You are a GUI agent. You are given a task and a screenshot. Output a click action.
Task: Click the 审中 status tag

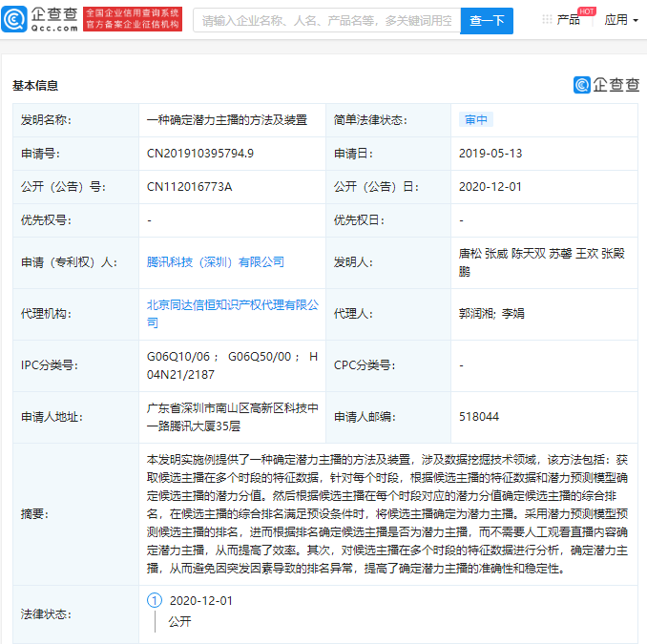point(475,120)
